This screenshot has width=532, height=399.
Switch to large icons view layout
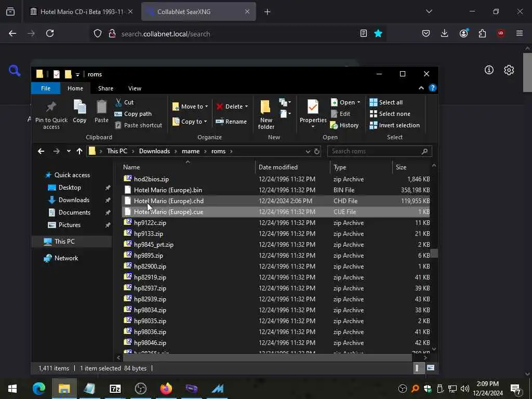click(431, 368)
